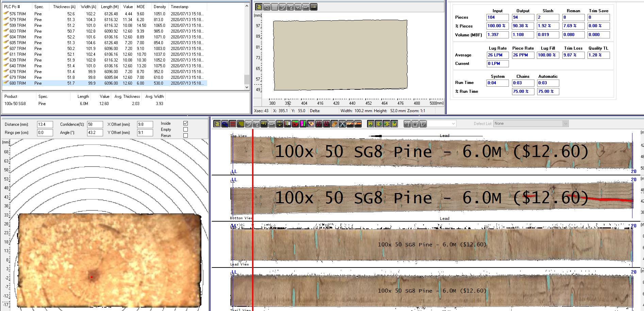Image resolution: width=644 pixels, height=311 pixels.
Task: Select the highlighted 680 TRIM row
Action: [x=104, y=83]
